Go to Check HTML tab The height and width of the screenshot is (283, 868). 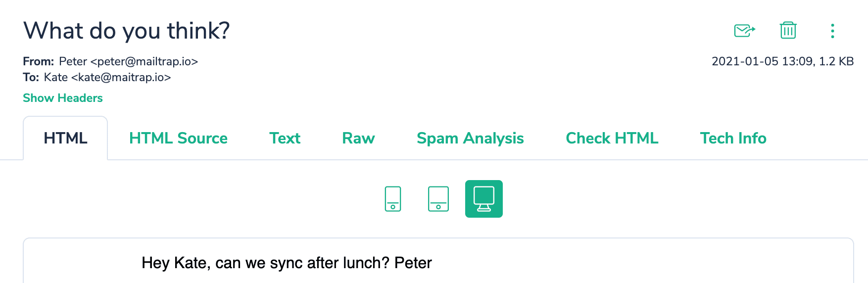pos(612,138)
